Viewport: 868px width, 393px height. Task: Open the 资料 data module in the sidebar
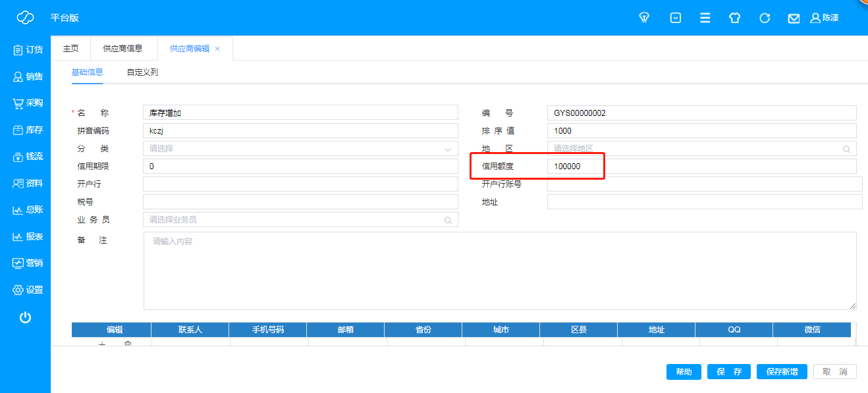click(27, 183)
